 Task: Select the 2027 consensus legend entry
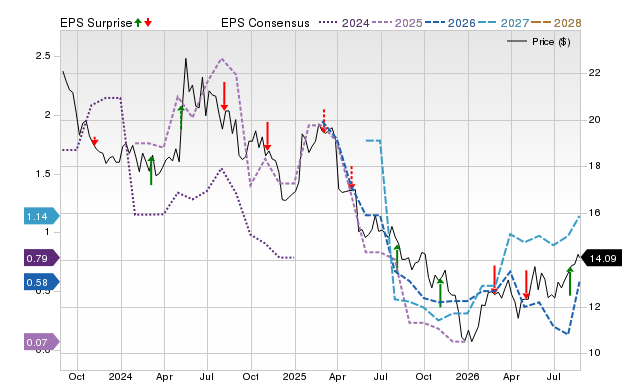point(503,23)
